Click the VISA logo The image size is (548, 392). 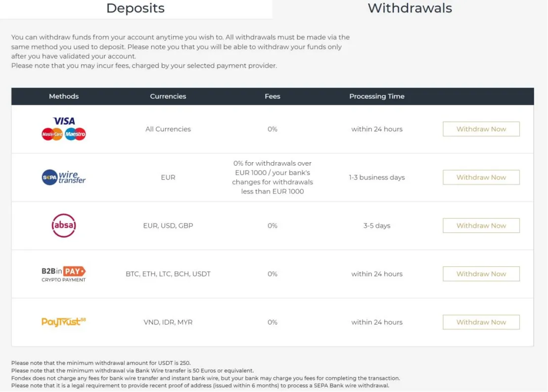coord(64,121)
